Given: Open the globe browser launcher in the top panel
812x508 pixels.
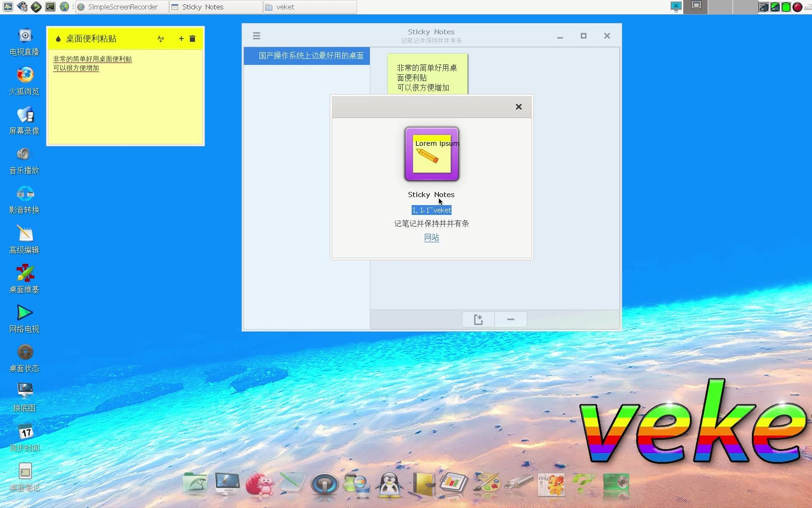Looking at the screenshot, I should point(64,7).
